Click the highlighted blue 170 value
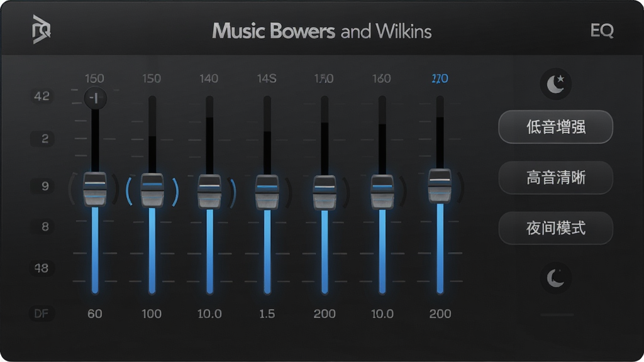Viewport: 644px width, 362px height. 440,79
